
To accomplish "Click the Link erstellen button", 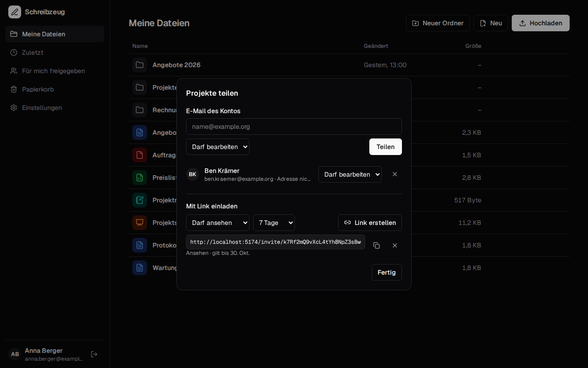I will pos(370,223).
